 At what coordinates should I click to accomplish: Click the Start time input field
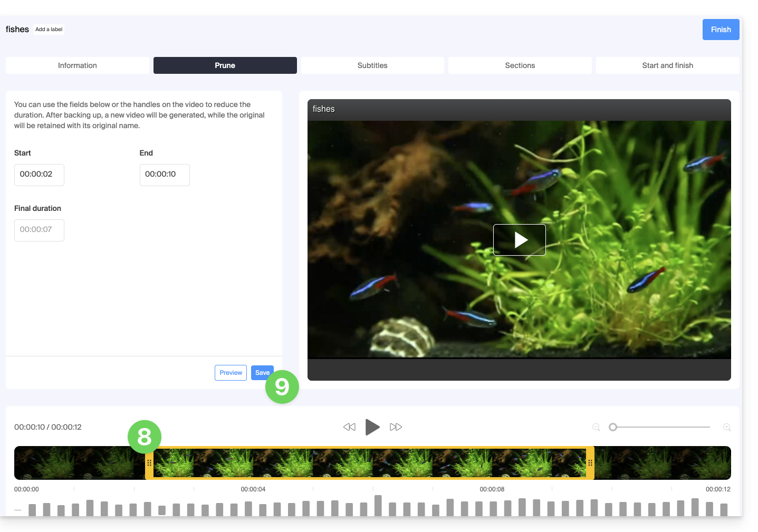[x=39, y=175]
